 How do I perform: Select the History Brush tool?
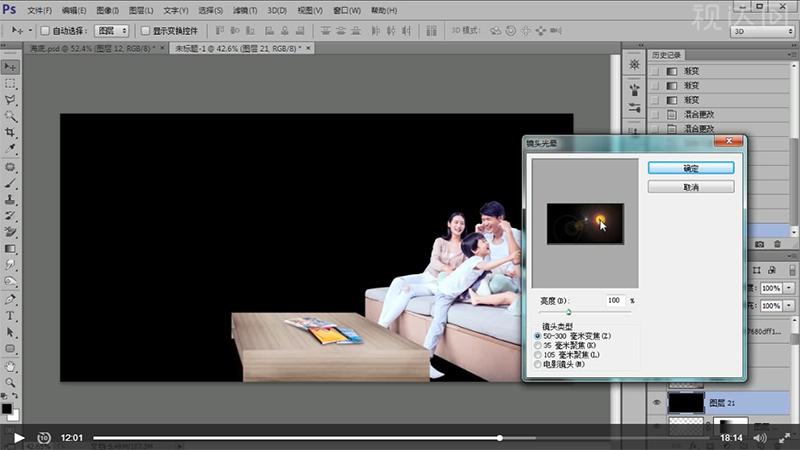[10, 216]
